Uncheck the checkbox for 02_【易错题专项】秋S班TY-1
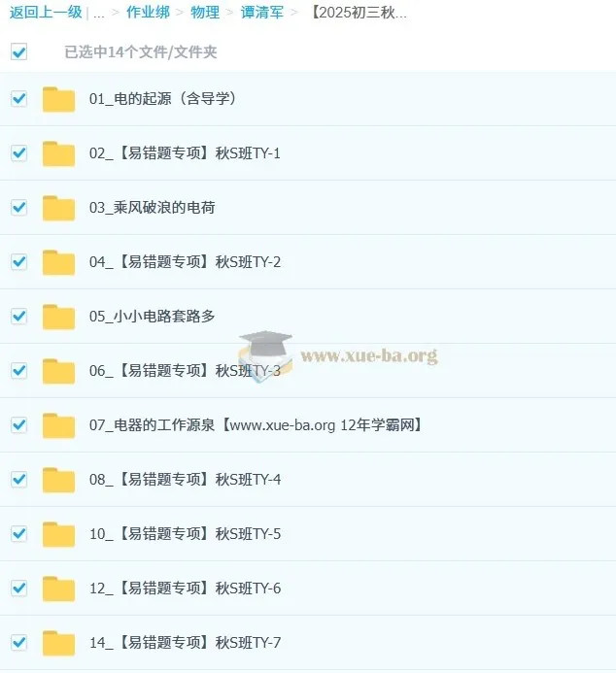The width and height of the screenshot is (616, 673). tap(18, 152)
